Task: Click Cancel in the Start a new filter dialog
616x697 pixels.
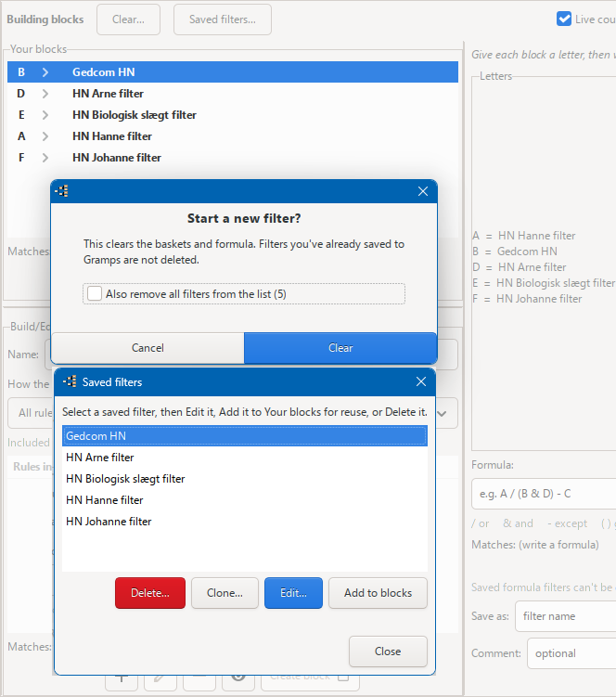Action: pyautogui.click(x=148, y=348)
